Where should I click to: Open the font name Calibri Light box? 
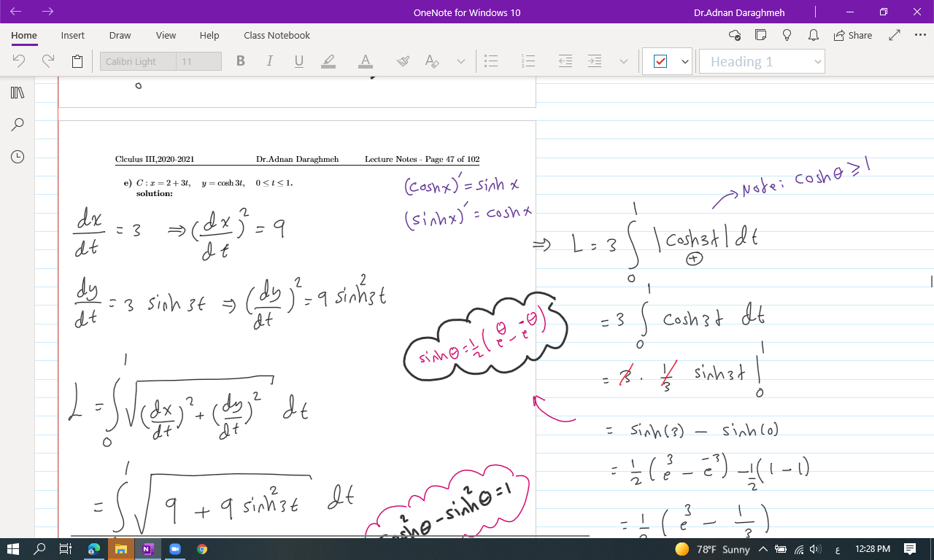[x=138, y=61]
